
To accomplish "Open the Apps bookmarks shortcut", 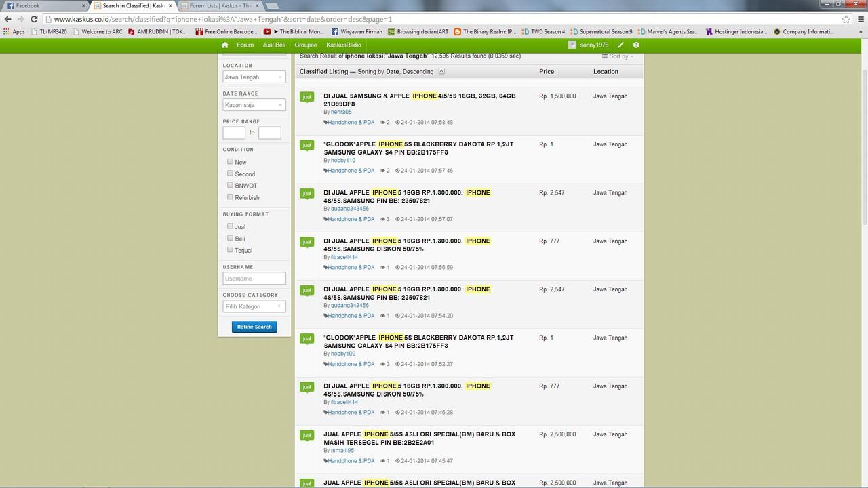I will pyautogui.click(x=14, y=31).
